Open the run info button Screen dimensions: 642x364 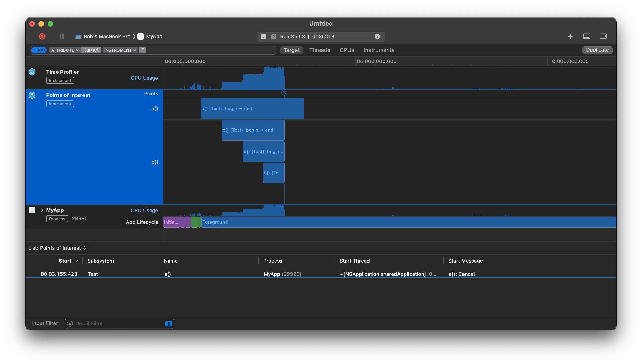tap(377, 36)
